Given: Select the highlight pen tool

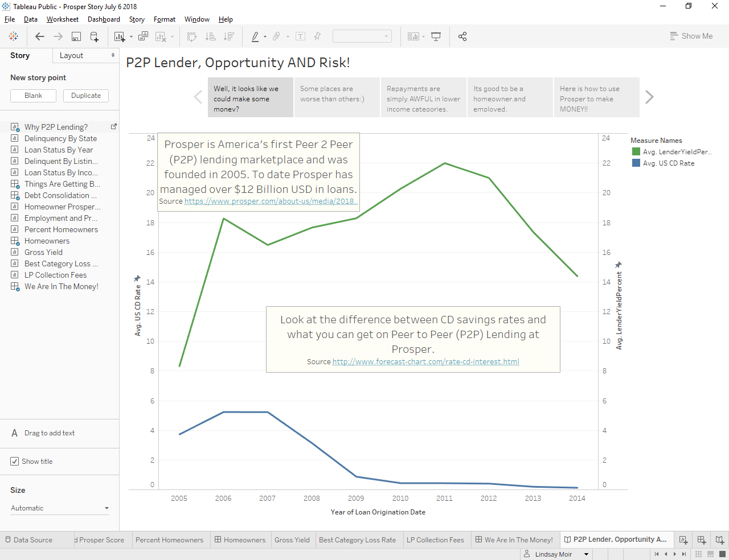Looking at the screenshot, I should [255, 36].
